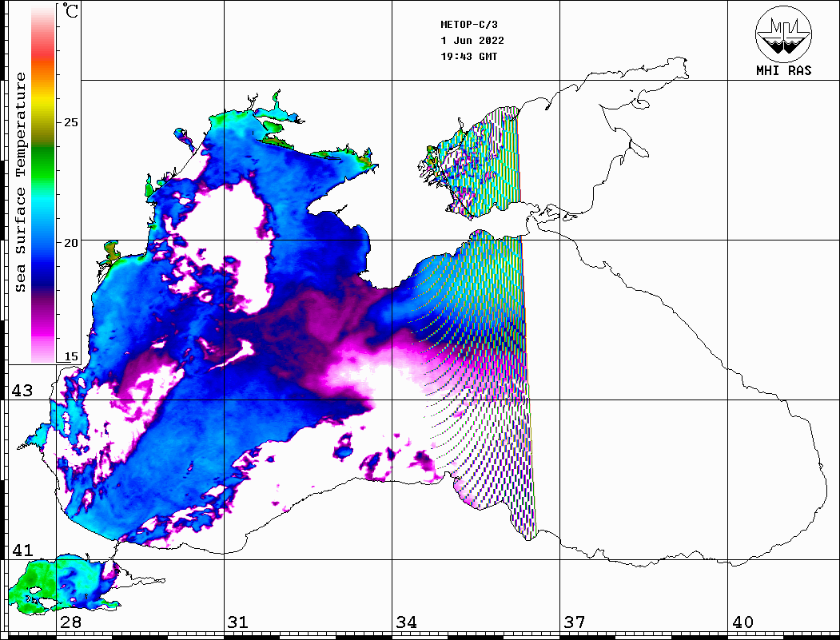Click the 15 mark on temperature scale
The image size is (840, 640).
70,356
